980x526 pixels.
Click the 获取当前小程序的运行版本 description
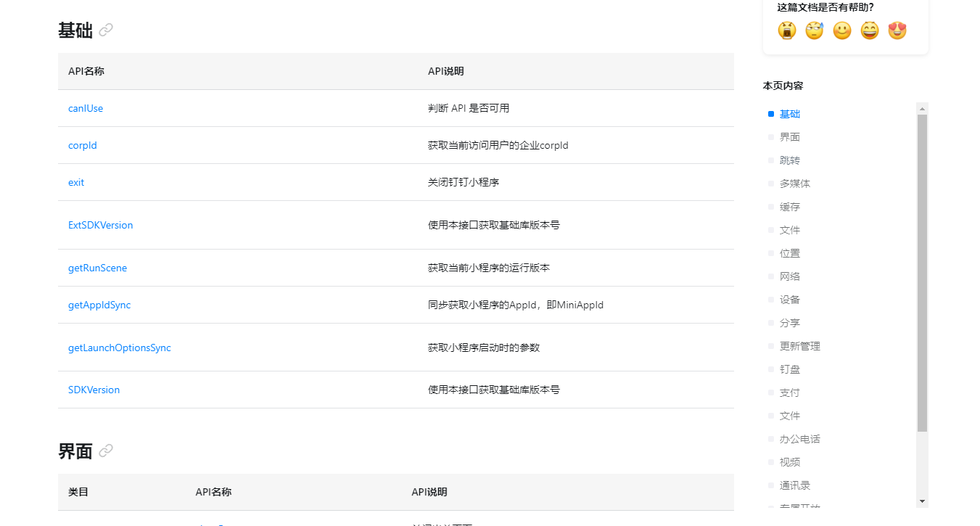pos(489,268)
